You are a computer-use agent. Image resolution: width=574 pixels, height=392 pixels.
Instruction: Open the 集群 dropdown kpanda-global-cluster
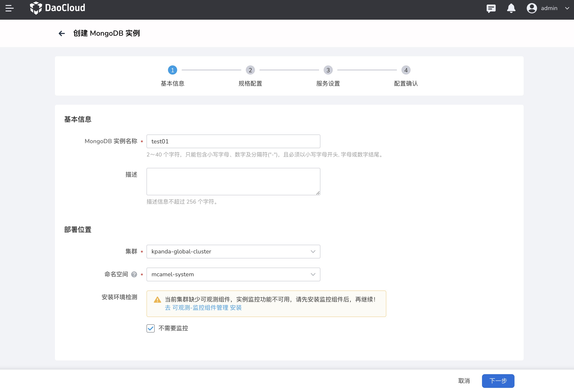(233, 251)
